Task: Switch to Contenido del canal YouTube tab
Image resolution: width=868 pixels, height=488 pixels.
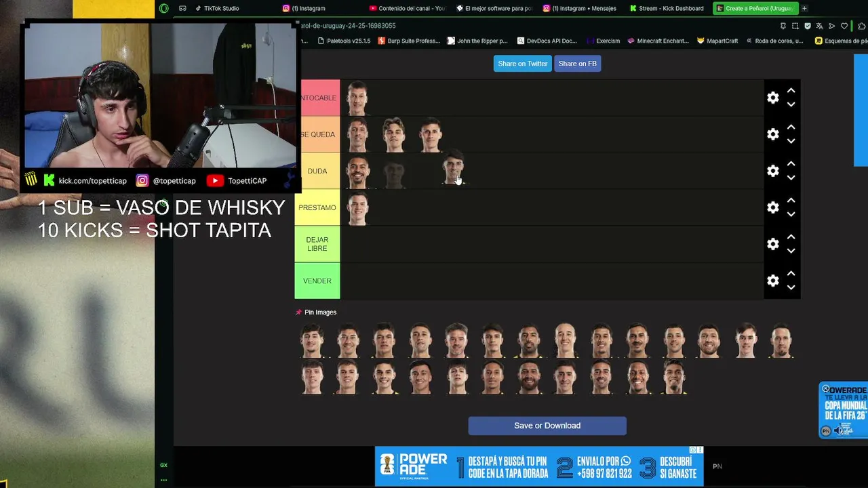Action: 408,8
